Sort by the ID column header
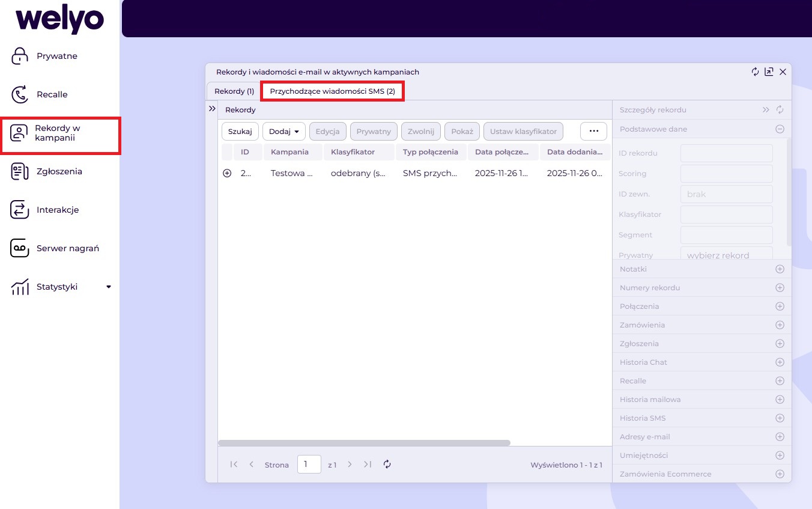Screen dimensions: 812x509 coord(248,152)
